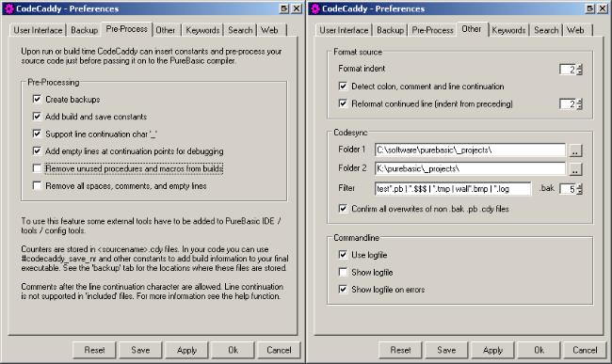Open Search tab in right window
Viewport: 612px width, 364px height.
(546, 30)
